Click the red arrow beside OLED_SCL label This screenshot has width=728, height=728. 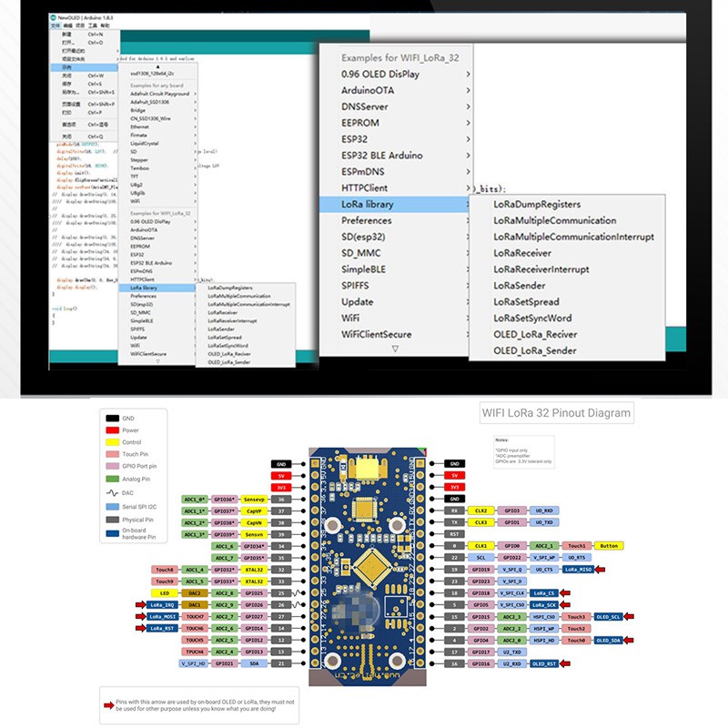[x=629, y=617]
